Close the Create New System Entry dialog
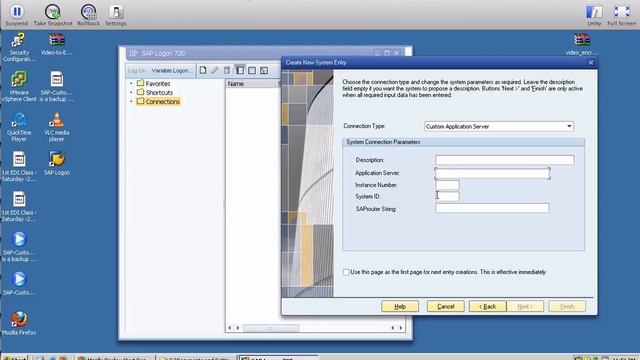This screenshot has height=360, width=640. (x=591, y=62)
